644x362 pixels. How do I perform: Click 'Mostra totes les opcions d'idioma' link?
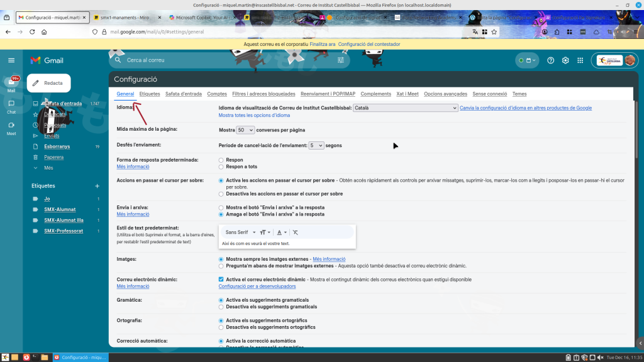(254, 116)
